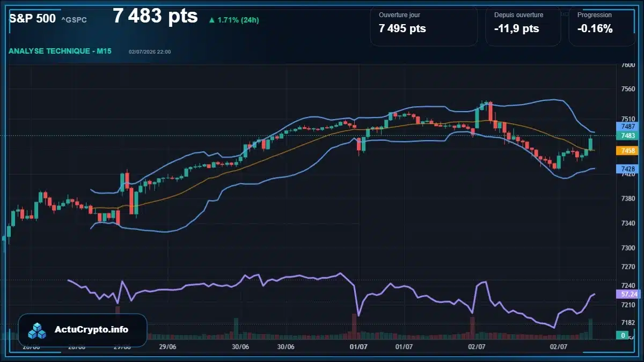Click the 7560 price axis label

628,89
